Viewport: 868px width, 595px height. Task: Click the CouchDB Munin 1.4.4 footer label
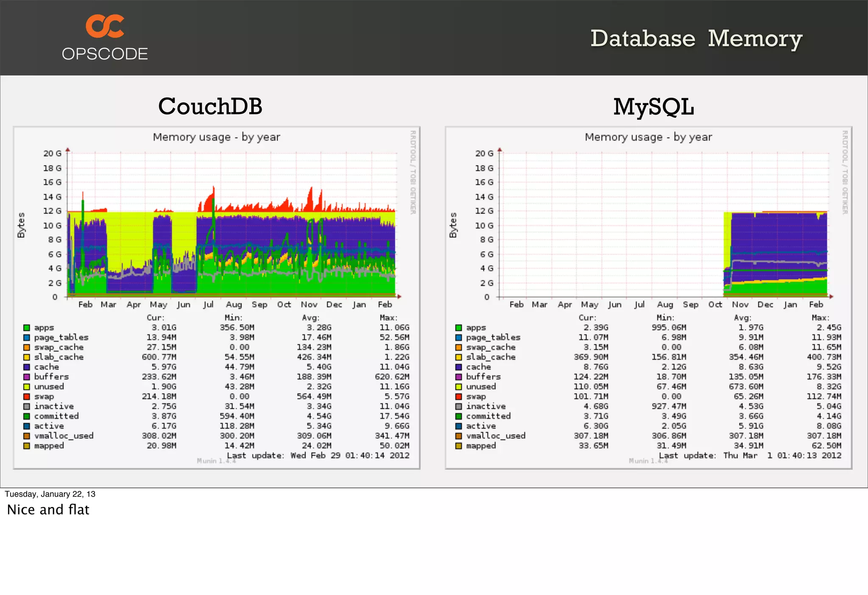[216, 461]
